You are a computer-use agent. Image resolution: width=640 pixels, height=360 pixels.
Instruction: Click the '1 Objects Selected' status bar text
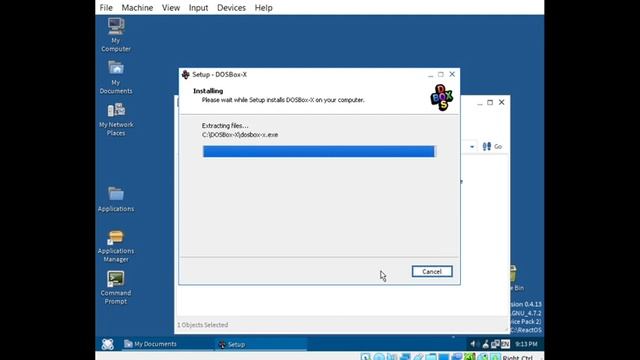202,325
